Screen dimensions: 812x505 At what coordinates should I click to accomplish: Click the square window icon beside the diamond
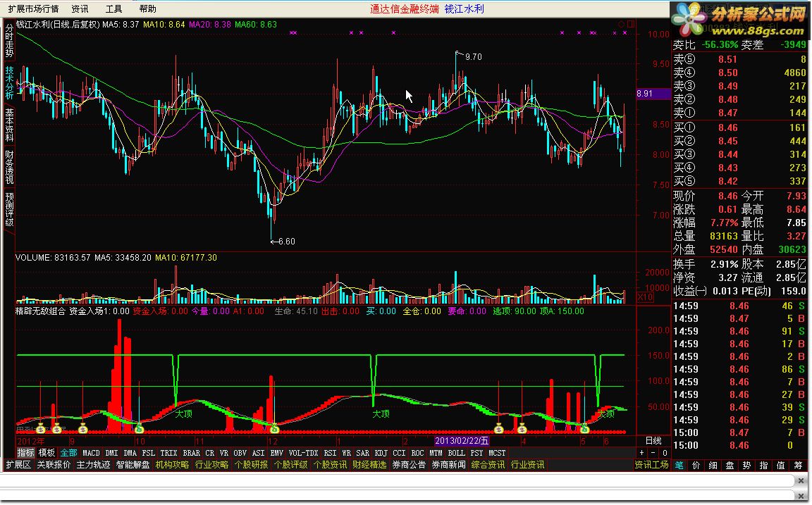pyautogui.click(x=630, y=24)
